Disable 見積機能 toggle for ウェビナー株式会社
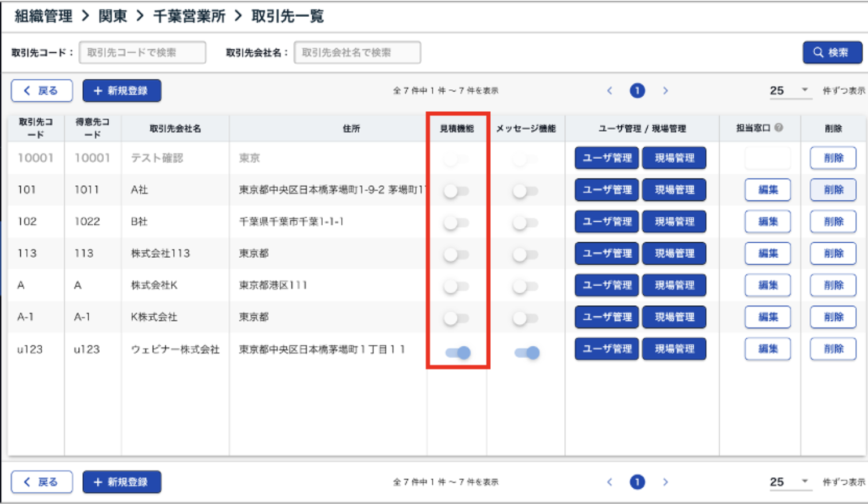 pyautogui.click(x=458, y=352)
